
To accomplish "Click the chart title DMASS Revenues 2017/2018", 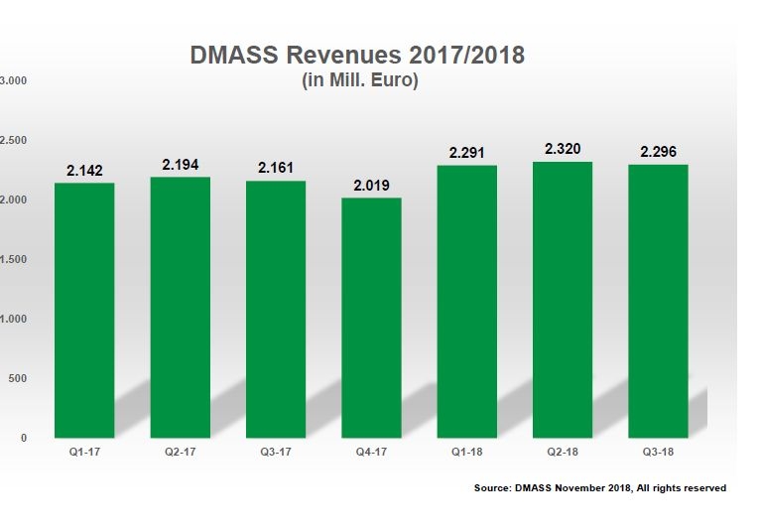I will coord(357,56).
